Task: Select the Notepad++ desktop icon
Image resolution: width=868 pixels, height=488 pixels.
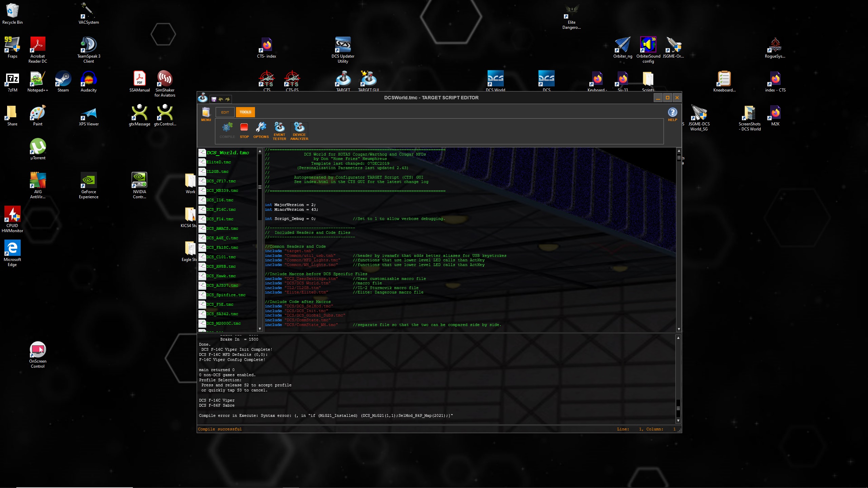Action: coord(38,82)
